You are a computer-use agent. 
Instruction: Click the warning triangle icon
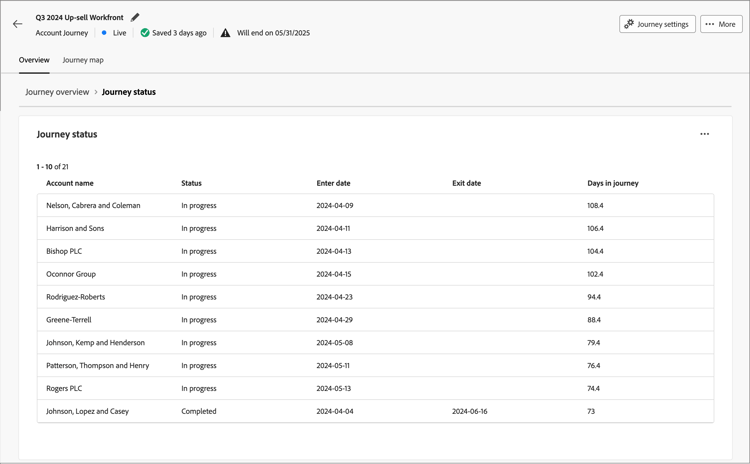point(225,33)
